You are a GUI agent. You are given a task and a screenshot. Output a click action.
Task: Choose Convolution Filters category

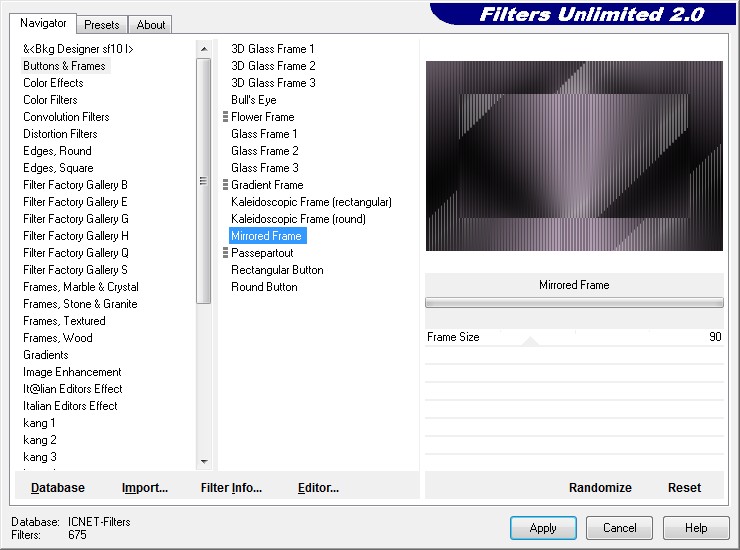coord(67,117)
